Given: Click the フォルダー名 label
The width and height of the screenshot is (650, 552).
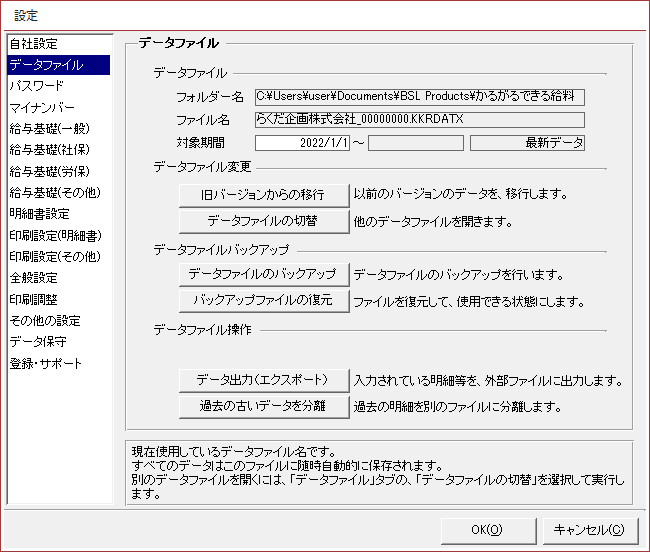Looking at the screenshot, I should [x=210, y=97].
